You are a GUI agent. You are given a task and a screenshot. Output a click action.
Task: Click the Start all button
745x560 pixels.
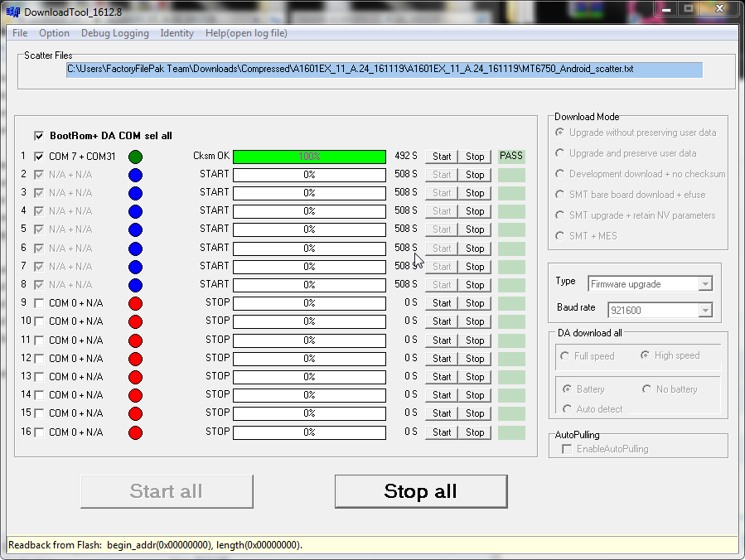[167, 491]
